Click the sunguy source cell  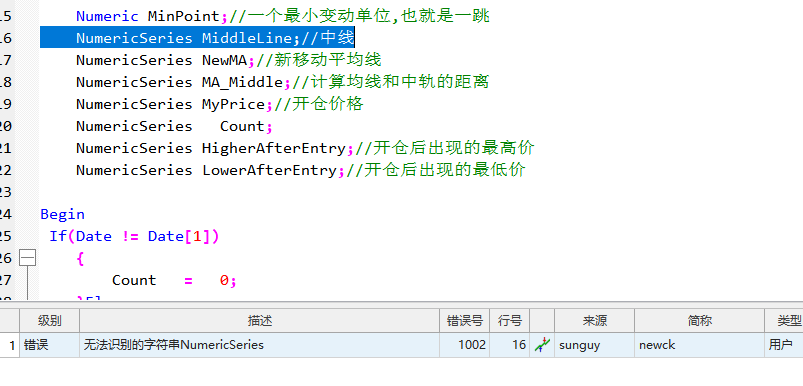point(594,345)
